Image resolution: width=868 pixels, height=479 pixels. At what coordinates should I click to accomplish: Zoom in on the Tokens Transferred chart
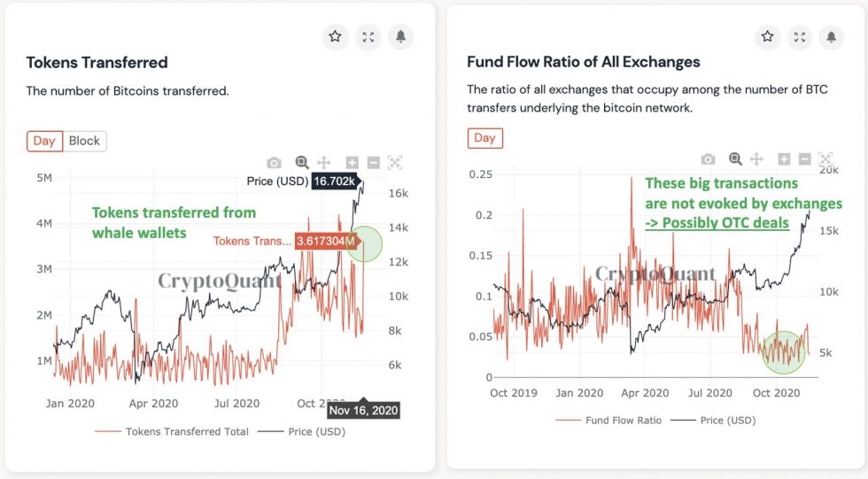point(352,163)
